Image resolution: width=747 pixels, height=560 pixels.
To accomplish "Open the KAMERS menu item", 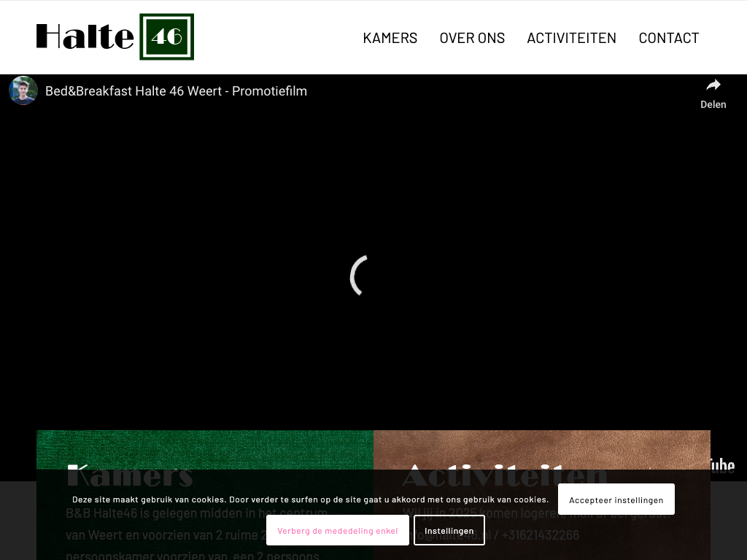I will 390,38.
